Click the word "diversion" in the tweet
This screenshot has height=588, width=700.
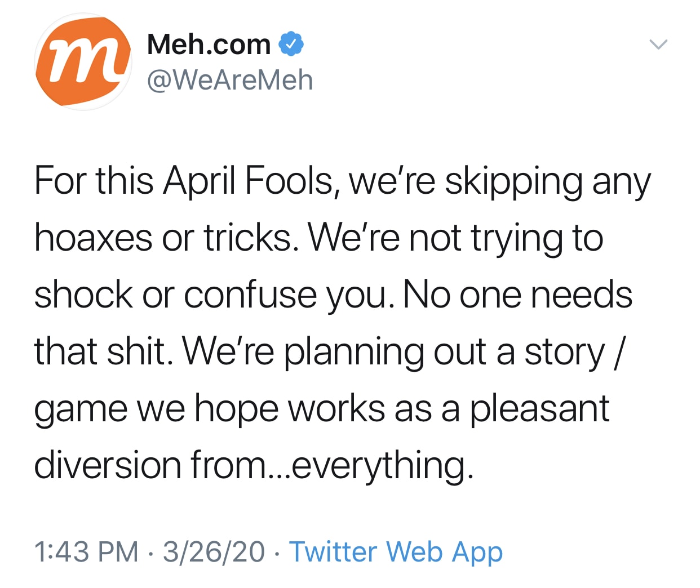coord(107,466)
